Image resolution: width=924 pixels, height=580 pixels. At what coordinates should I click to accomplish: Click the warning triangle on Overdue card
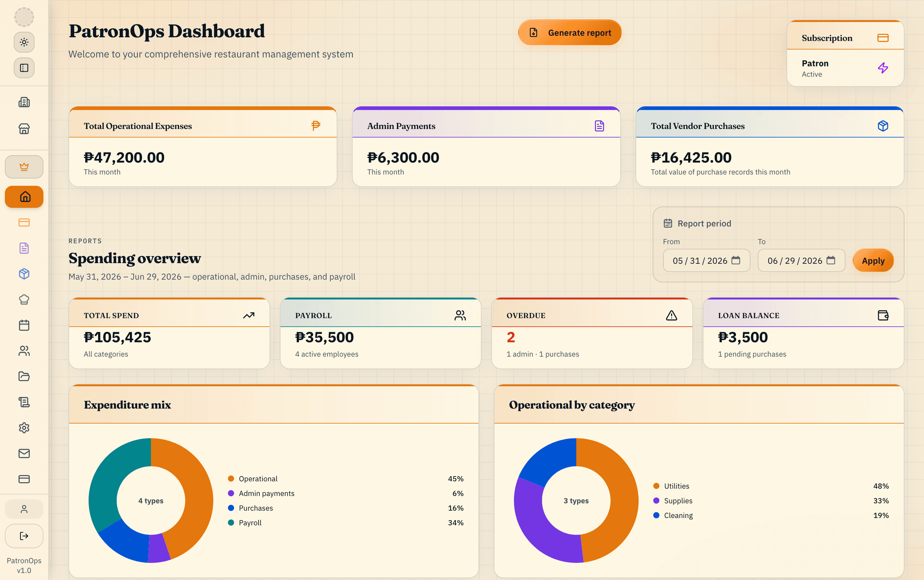tap(671, 315)
